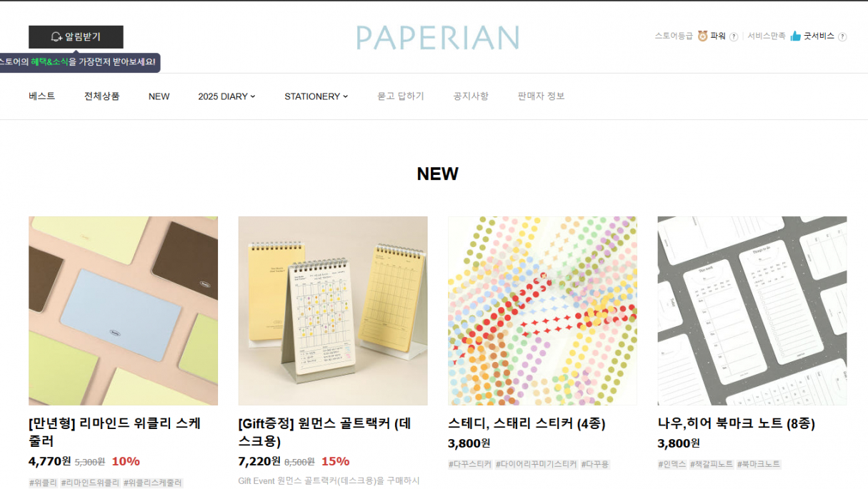This screenshot has height=489, width=868.
Task: Click the #다꾸스티커 hashtag
Action: click(470, 464)
